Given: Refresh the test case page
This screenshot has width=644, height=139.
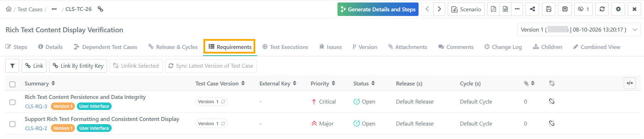Looking at the screenshot, I should click(602, 9).
